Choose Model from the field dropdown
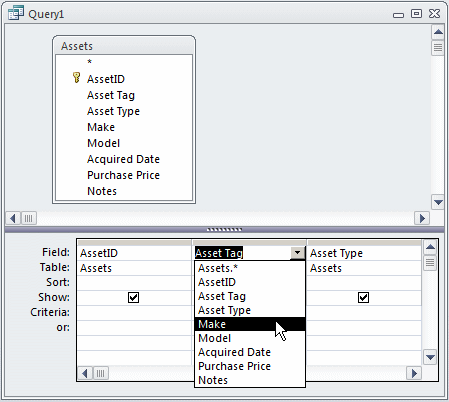This screenshot has width=449, height=402. [x=250, y=338]
